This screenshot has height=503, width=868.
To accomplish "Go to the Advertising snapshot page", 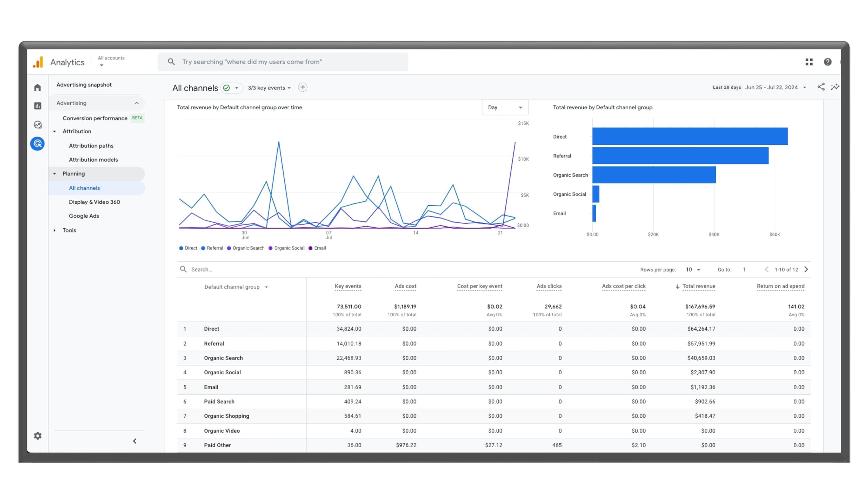I will pyautogui.click(x=84, y=84).
